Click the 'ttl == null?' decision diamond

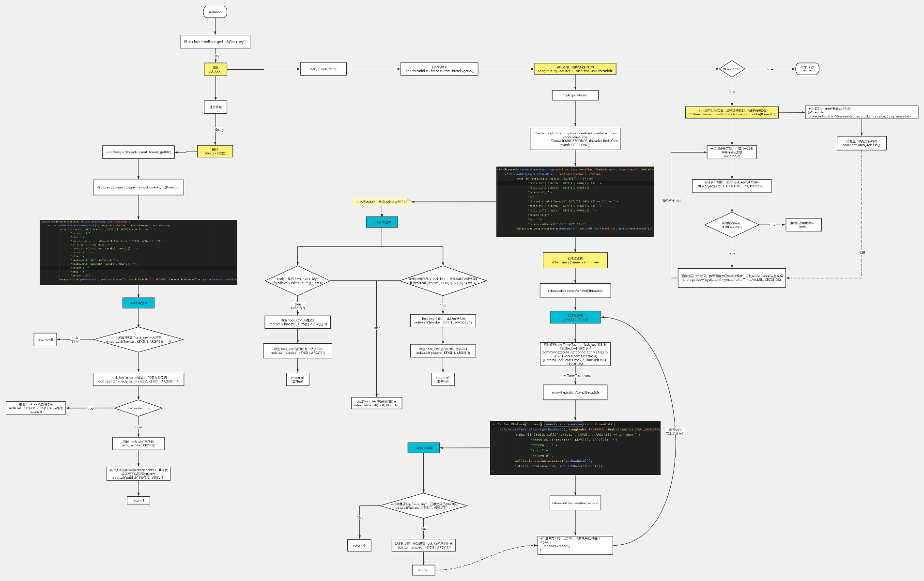tap(731, 69)
